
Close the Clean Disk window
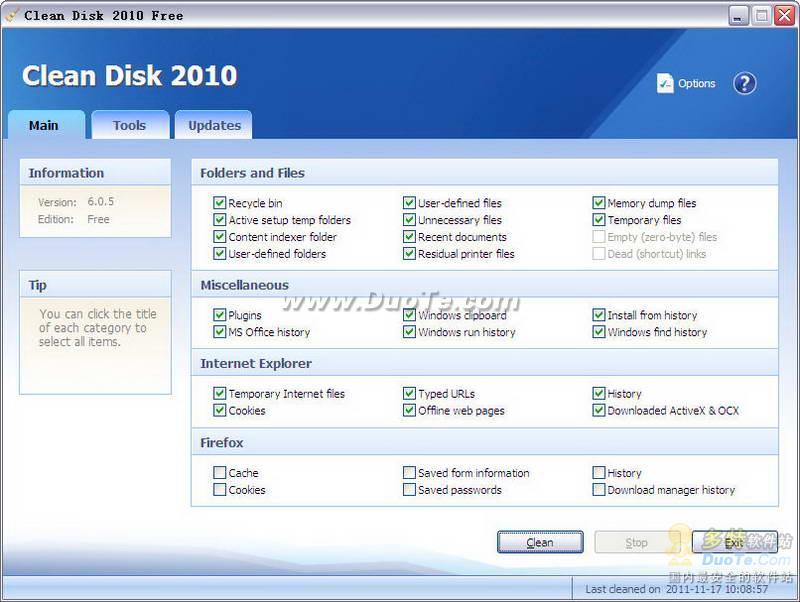(x=784, y=16)
